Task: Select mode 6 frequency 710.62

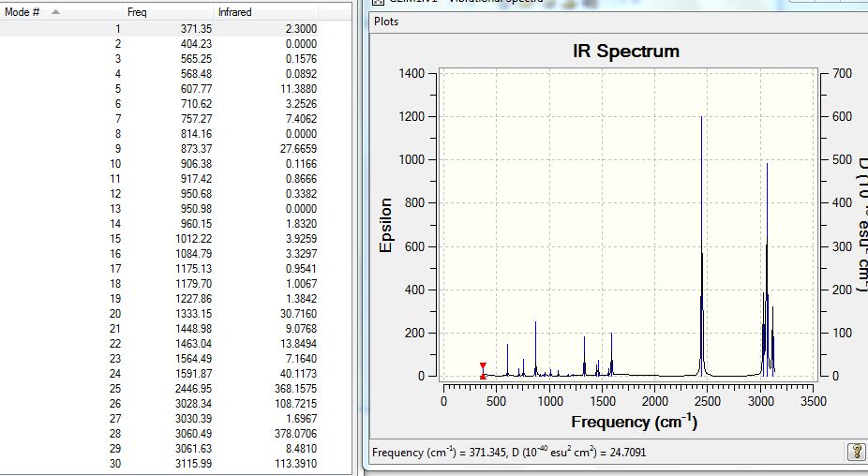Action: pyautogui.click(x=196, y=103)
